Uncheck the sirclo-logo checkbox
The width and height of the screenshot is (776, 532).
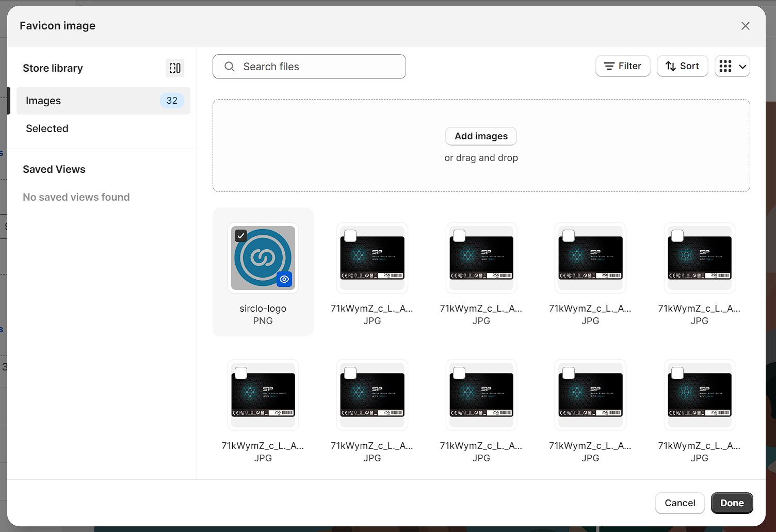241,236
